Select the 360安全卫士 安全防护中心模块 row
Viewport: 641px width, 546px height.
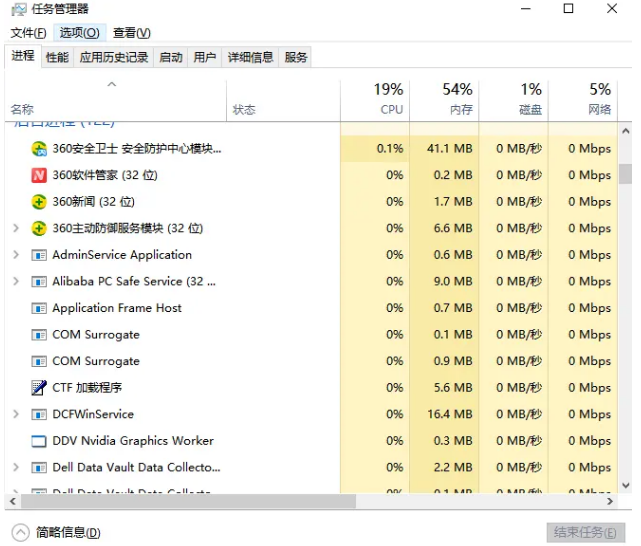coord(311,149)
